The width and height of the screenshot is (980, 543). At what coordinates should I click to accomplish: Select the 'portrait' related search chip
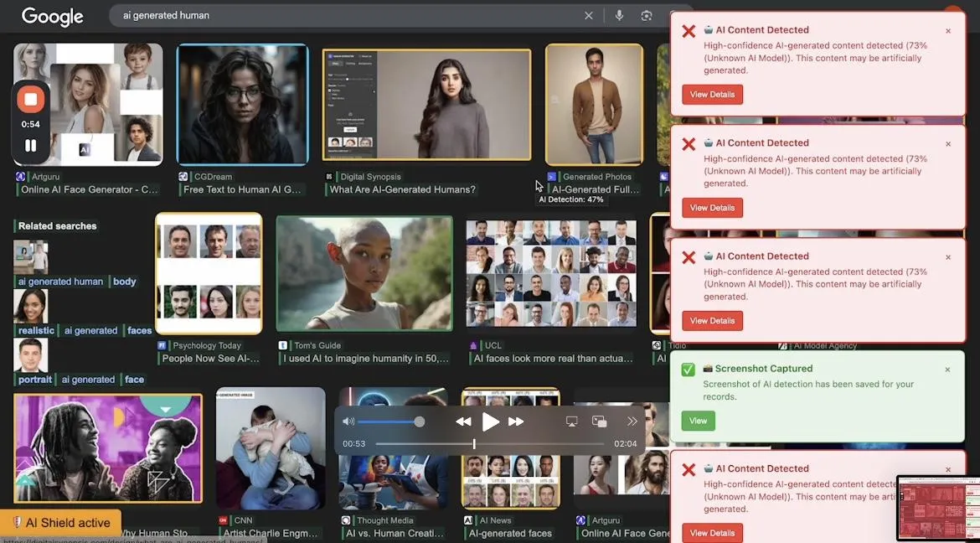tap(35, 379)
